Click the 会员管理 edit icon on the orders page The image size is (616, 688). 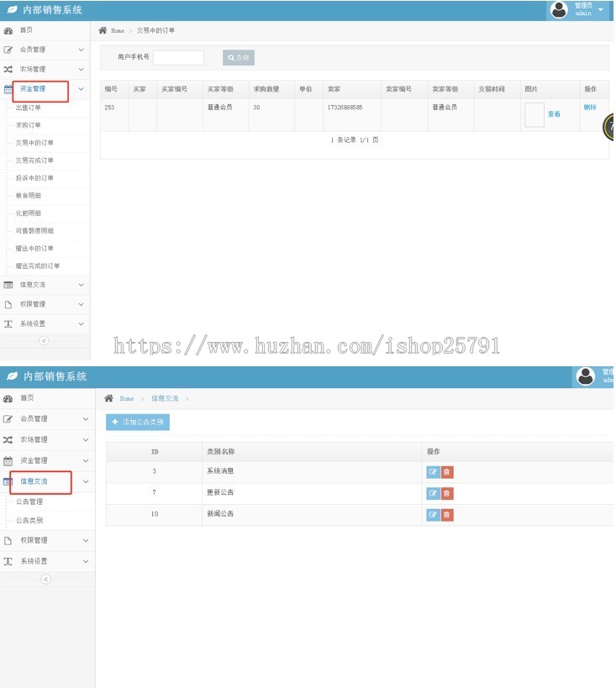[8, 50]
